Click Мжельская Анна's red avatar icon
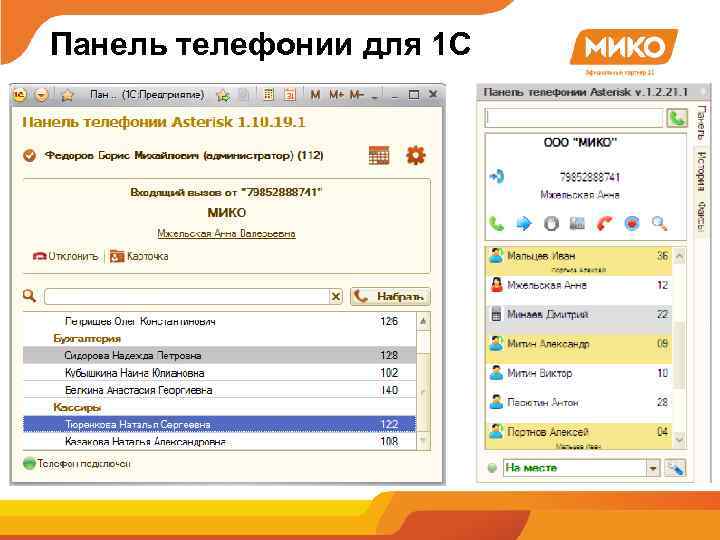The height and width of the screenshot is (540, 720). 496,285
